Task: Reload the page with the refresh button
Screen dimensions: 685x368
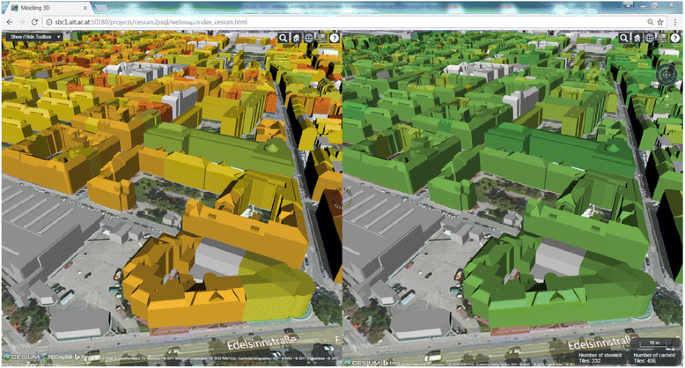Action: tap(35, 22)
